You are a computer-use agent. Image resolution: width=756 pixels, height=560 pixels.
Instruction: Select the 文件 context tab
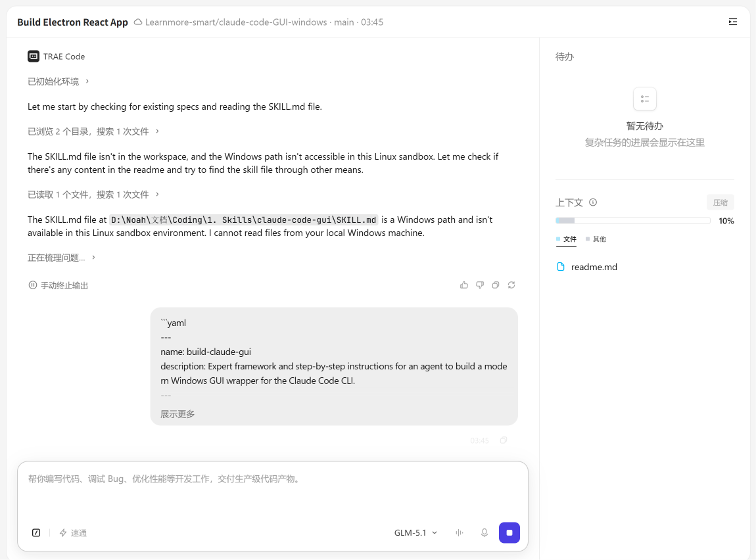pos(566,239)
